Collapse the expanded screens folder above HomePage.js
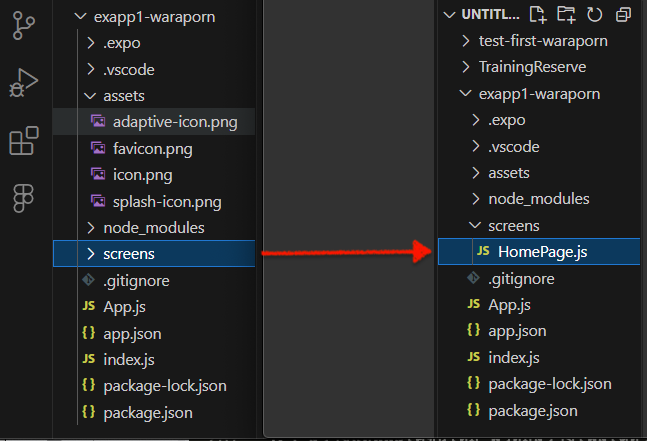 (513, 226)
